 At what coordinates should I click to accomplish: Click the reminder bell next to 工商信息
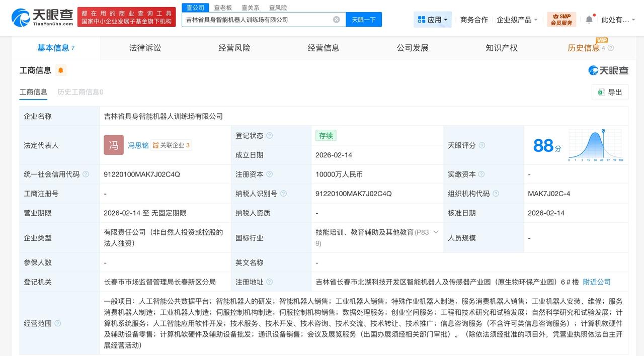60,70
